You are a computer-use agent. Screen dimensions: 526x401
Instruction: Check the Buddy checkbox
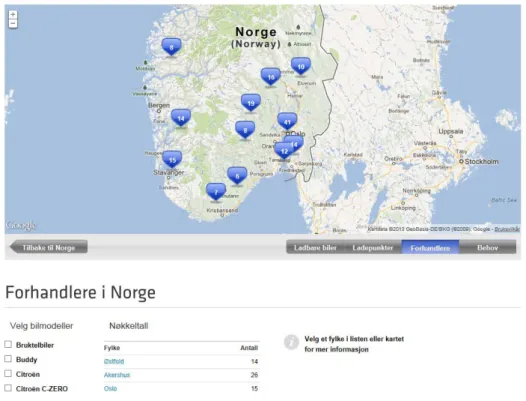coord(8,359)
